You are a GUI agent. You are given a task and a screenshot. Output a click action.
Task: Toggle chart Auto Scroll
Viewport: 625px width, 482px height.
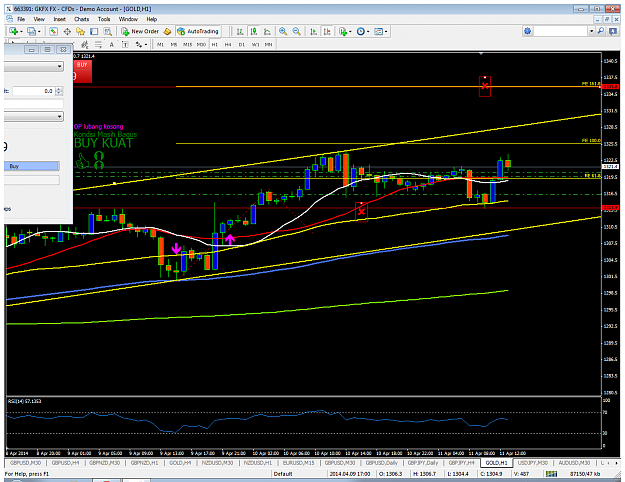coord(314,31)
